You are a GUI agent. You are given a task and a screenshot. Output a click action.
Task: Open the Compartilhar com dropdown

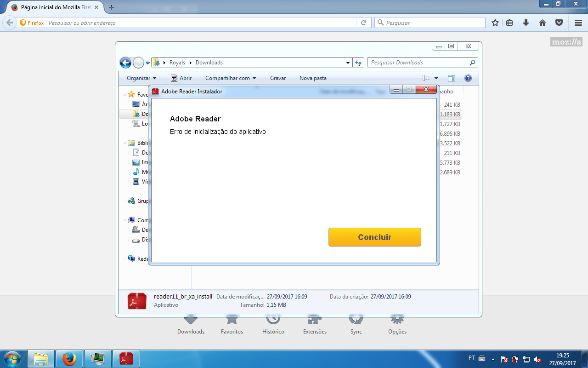click(231, 78)
